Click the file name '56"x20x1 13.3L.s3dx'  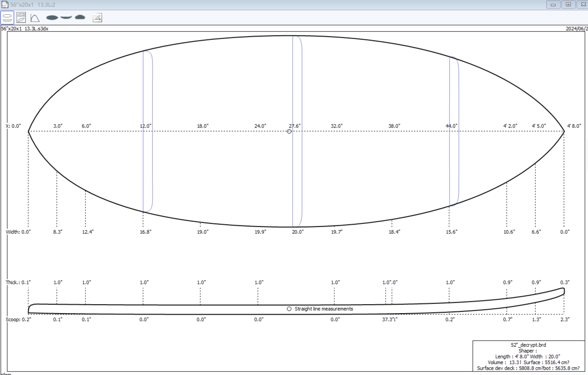[25, 29]
